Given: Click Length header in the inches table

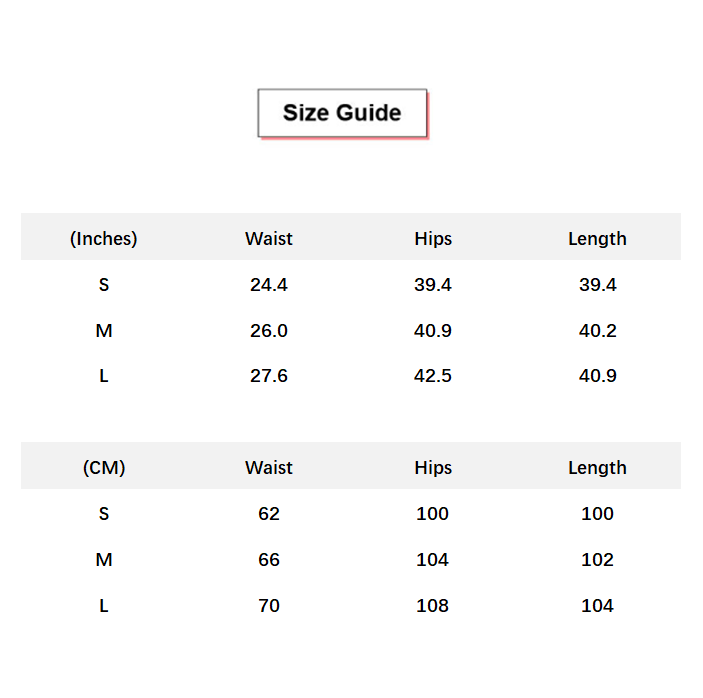Looking at the screenshot, I should (597, 238).
